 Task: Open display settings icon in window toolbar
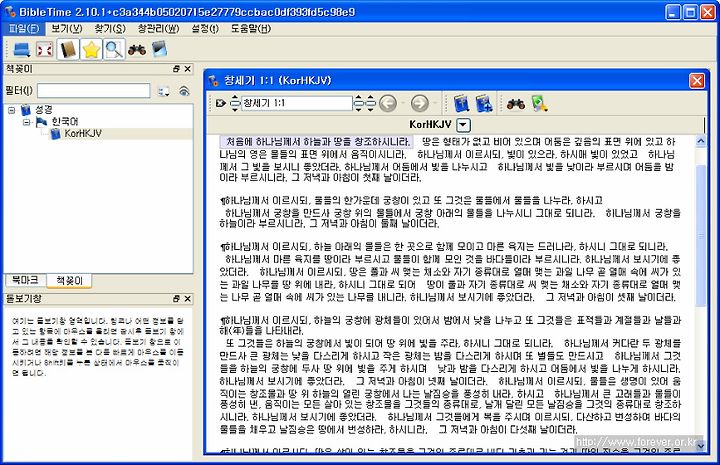[x=540, y=104]
